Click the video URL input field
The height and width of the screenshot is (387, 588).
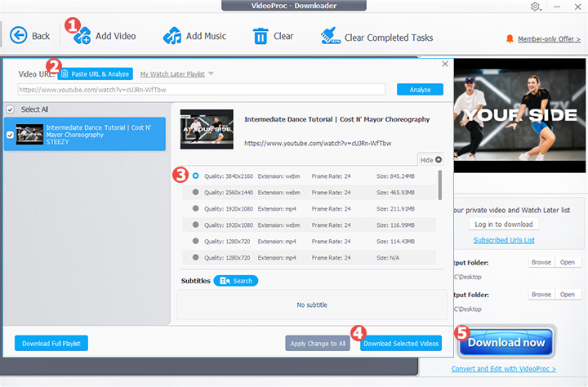pyautogui.click(x=200, y=90)
